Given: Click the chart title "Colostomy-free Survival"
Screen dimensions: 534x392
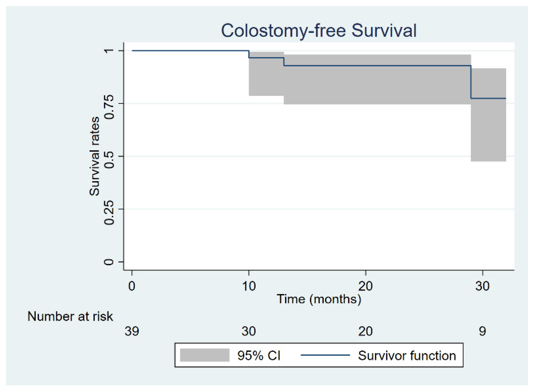Looking at the screenshot, I should [x=319, y=31].
